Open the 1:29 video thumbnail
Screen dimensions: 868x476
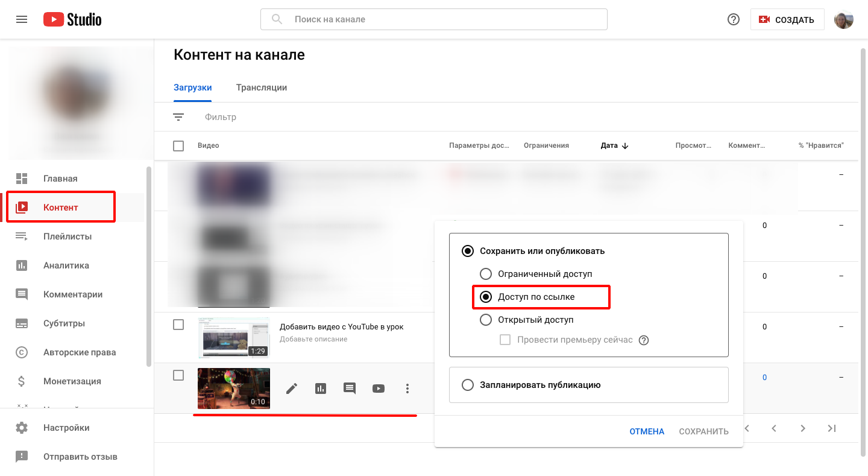click(x=234, y=338)
